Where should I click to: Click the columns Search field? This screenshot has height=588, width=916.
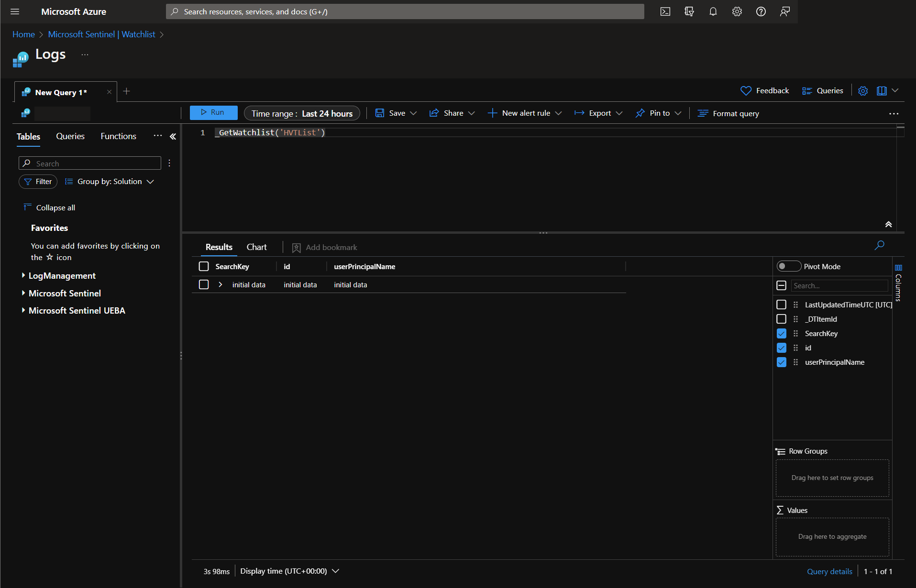pyautogui.click(x=839, y=285)
